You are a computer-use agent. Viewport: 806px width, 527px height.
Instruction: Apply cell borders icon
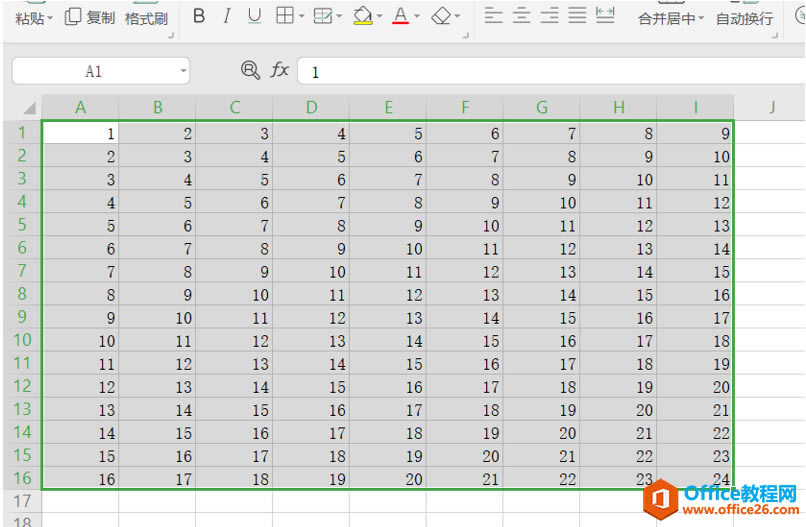(285, 16)
